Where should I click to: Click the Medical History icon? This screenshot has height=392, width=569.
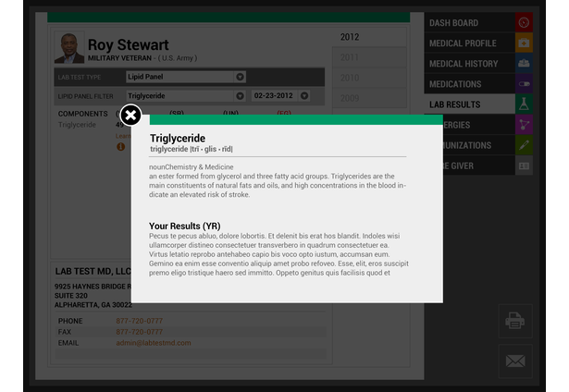pyautogui.click(x=524, y=64)
